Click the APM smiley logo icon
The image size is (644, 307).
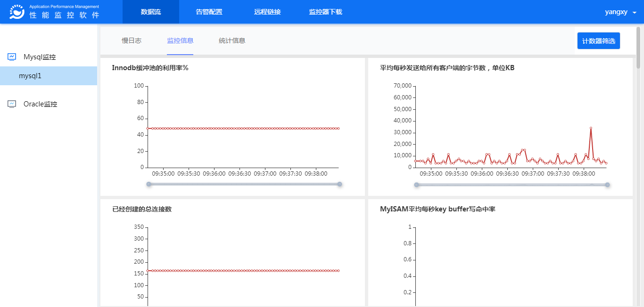point(17,12)
